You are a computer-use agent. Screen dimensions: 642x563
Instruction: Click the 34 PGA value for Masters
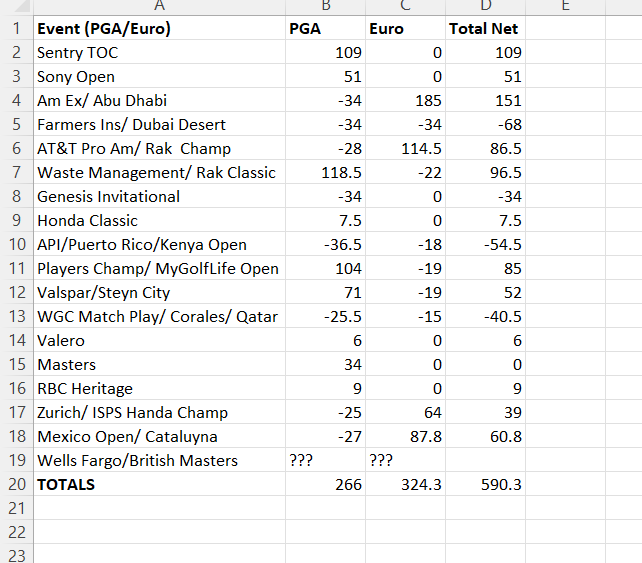coord(326,364)
